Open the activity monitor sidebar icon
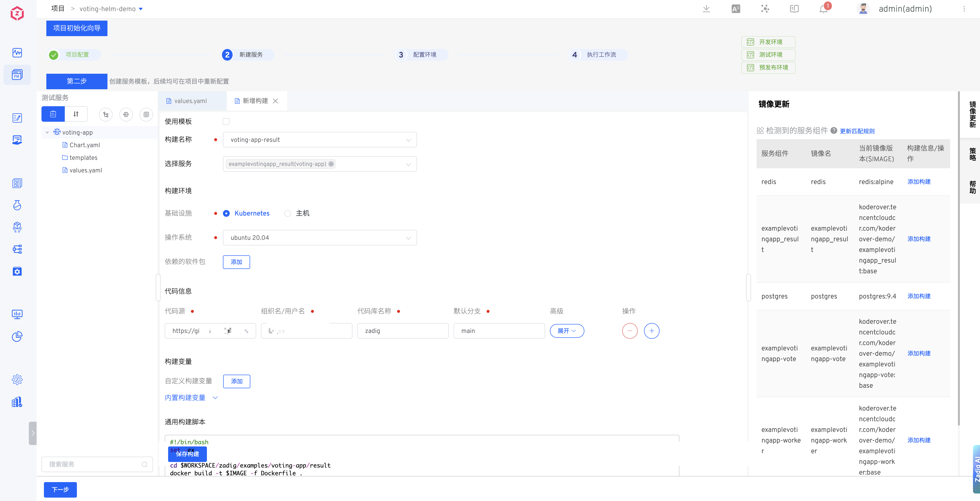The width and height of the screenshot is (980, 501). point(17,52)
